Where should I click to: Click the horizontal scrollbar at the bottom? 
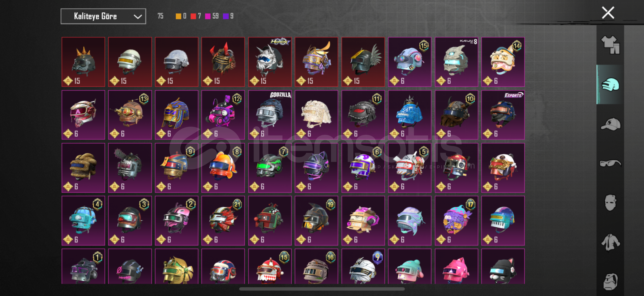322,289
